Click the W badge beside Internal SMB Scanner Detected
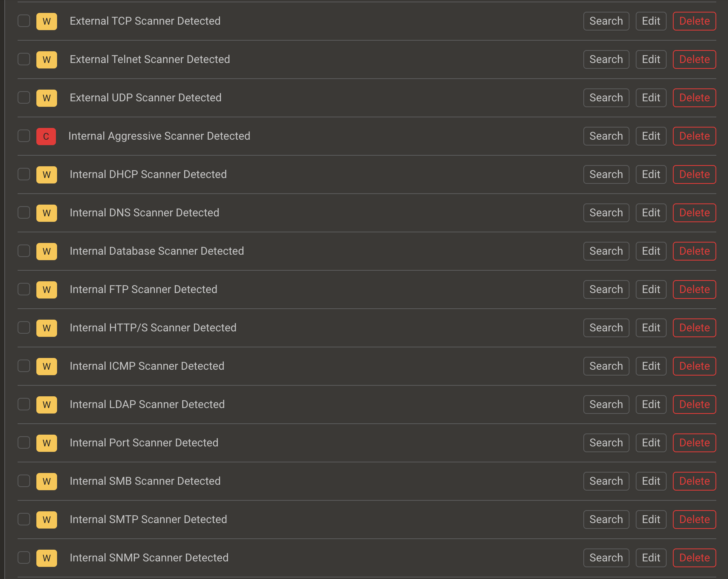The height and width of the screenshot is (579, 728). [47, 482]
